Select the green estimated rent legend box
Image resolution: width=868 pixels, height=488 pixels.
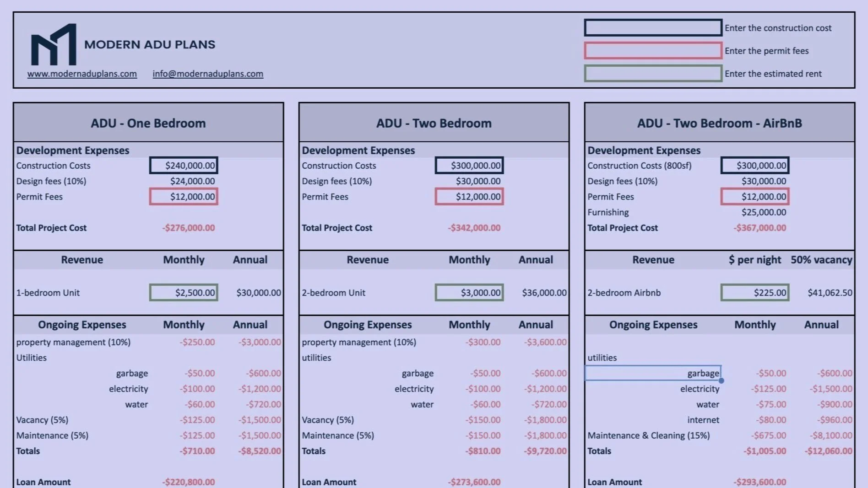653,74
